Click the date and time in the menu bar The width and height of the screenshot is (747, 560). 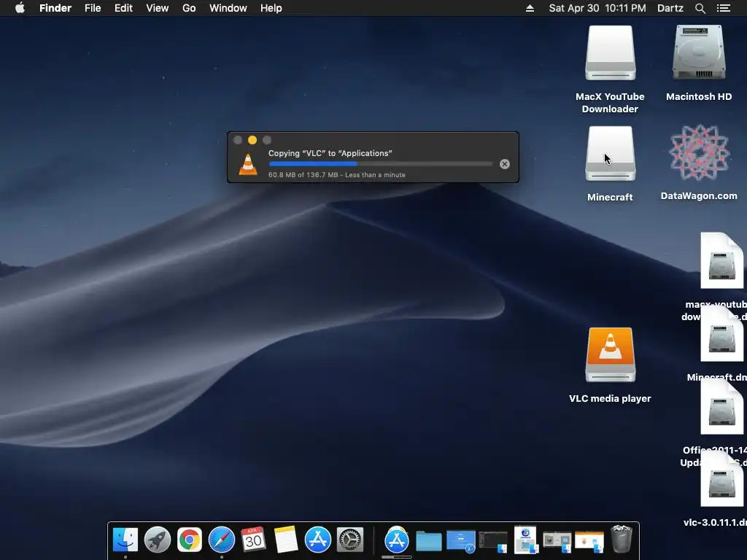[597, 8]
